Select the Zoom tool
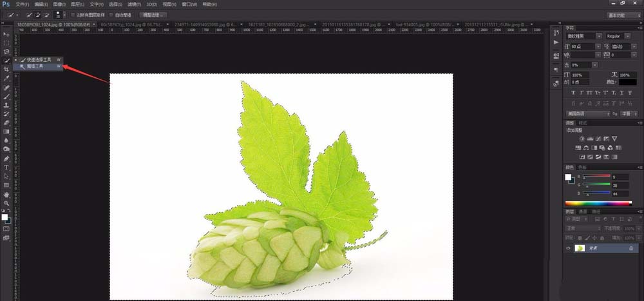The image size is (644, 301). click(6, 203)
